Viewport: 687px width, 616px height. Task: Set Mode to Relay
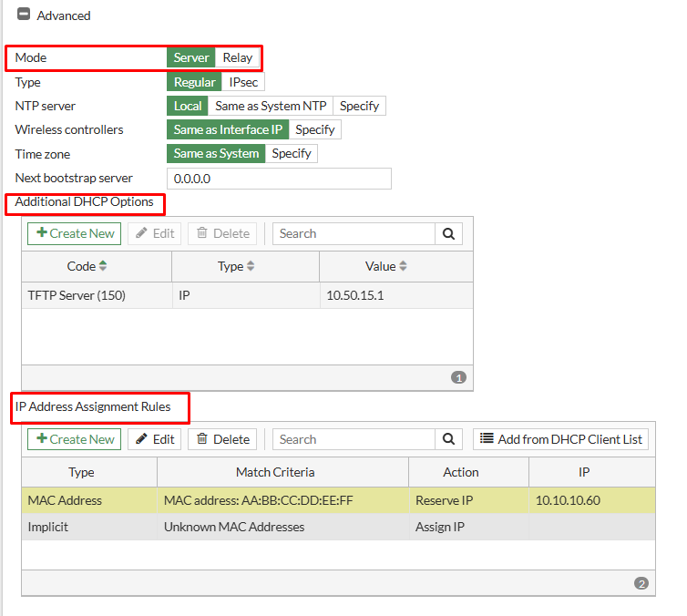(238, 57)
